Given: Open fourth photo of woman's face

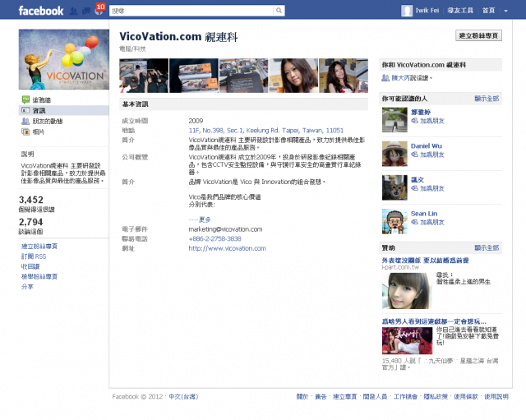Looking at the screenshot, I should pyautogui.click(x=293, y=76).
